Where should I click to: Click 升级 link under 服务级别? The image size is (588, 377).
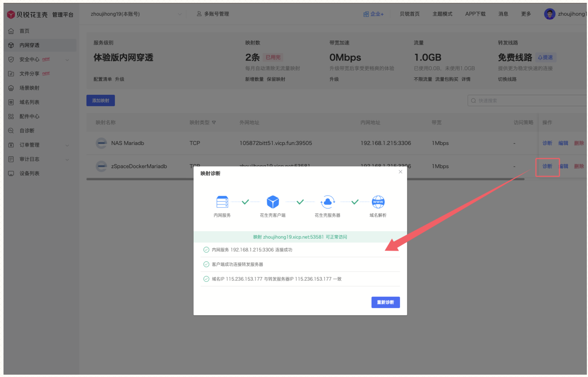click(120, 79)
